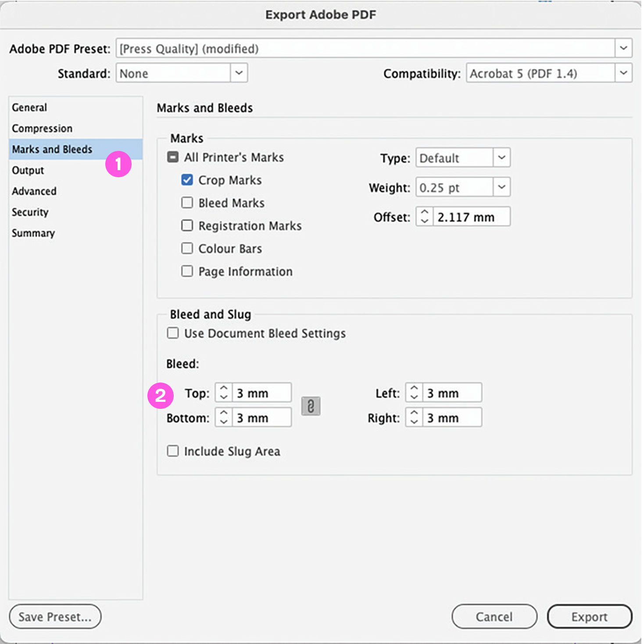Enable Bleed Marks
This screenshot has width=644, height=644.
pos(187,203)
